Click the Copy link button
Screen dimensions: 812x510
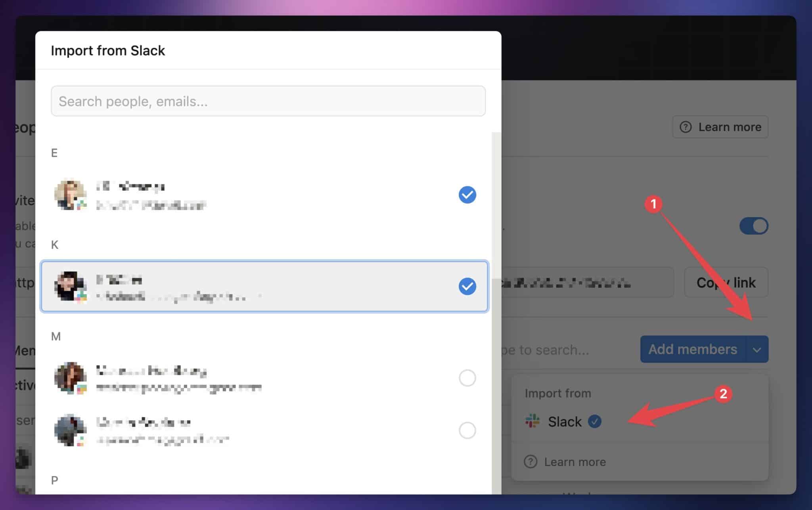pos(726,282)
